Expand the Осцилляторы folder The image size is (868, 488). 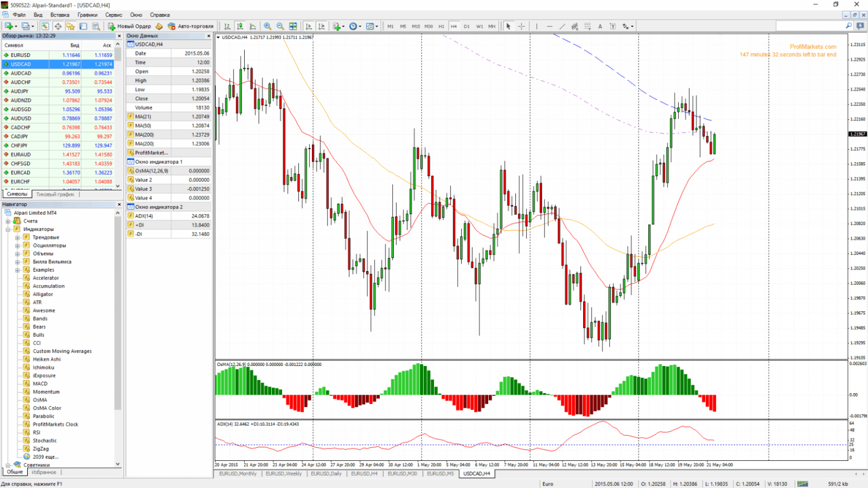click(x=18, y=246)
